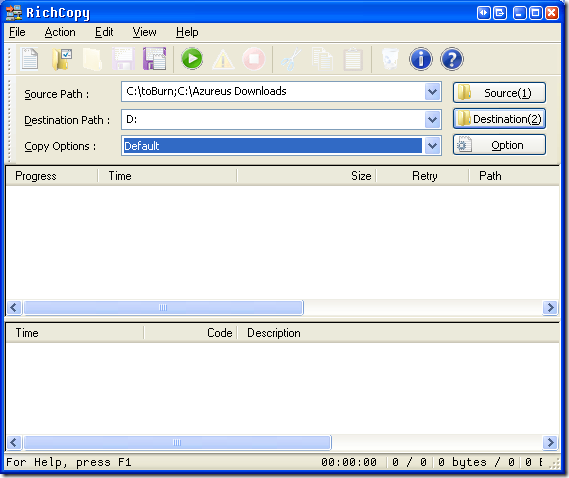Click the clipboard Paste icon

coord(353,59)
